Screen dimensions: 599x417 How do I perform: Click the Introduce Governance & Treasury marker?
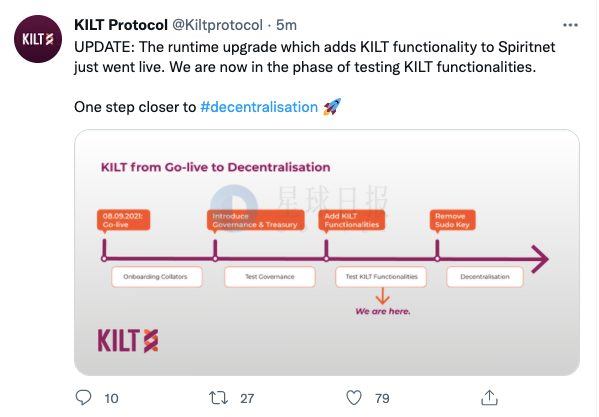pos(256,220)
